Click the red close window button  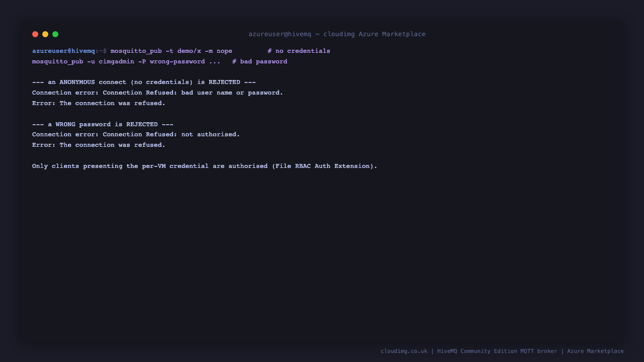point(35,34)
